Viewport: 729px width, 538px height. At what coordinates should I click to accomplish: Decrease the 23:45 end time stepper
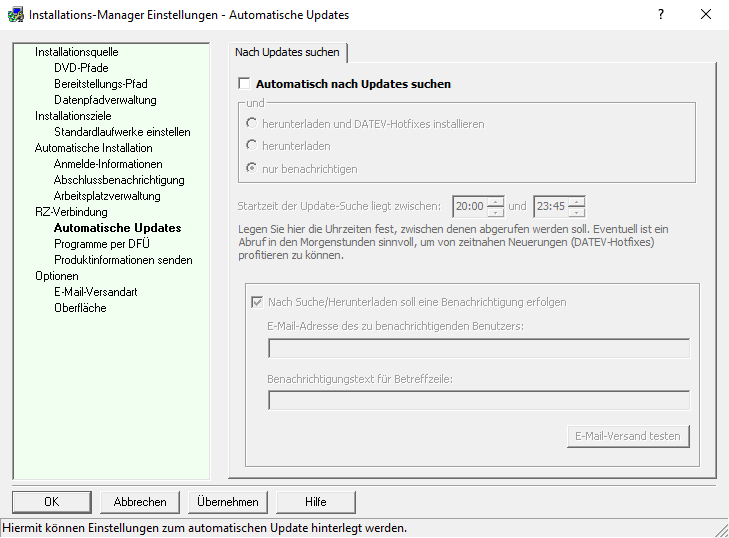576,213
